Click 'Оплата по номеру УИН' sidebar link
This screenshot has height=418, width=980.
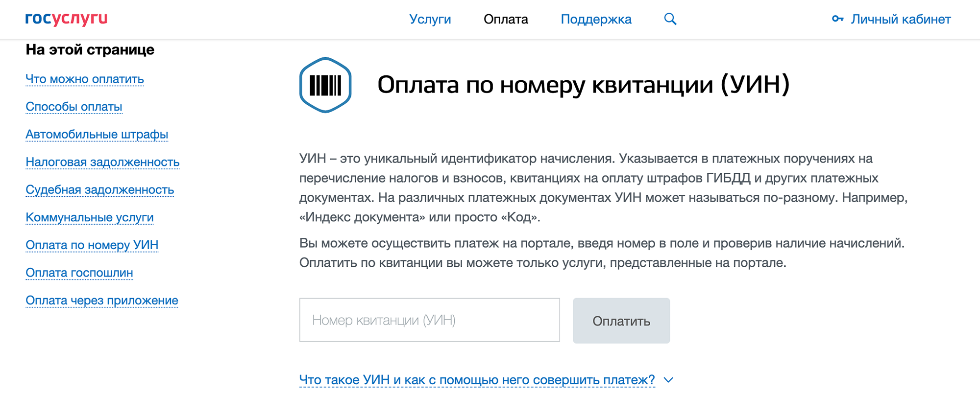pos(92,245)
